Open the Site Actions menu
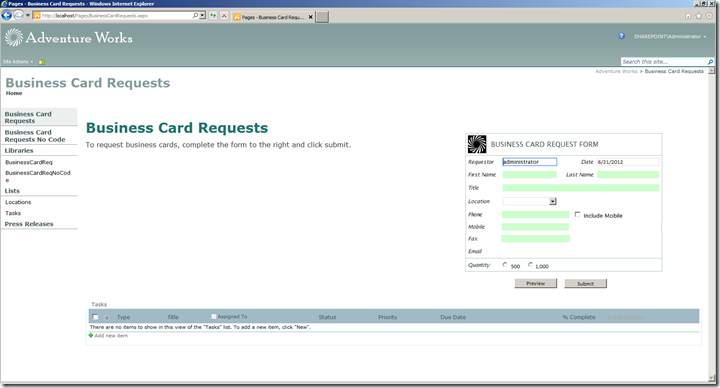The image size is (720, 388). click(18, 62)
